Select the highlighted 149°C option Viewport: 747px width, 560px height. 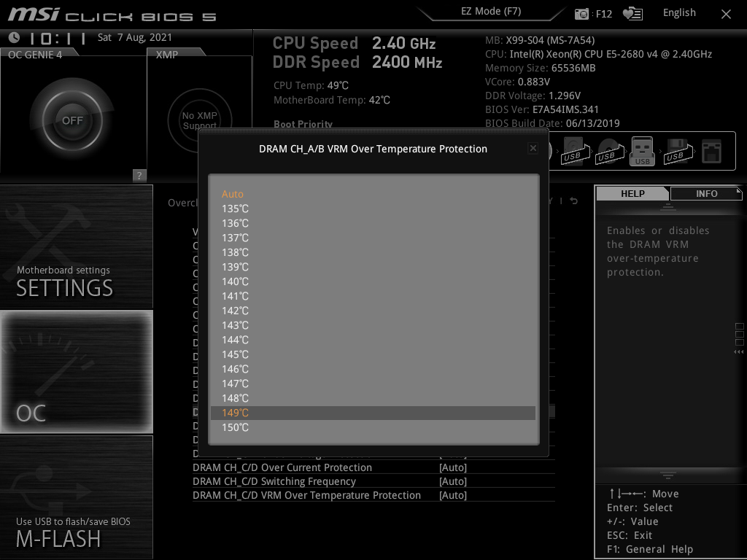pyautogui.click(x=373, y=413)
